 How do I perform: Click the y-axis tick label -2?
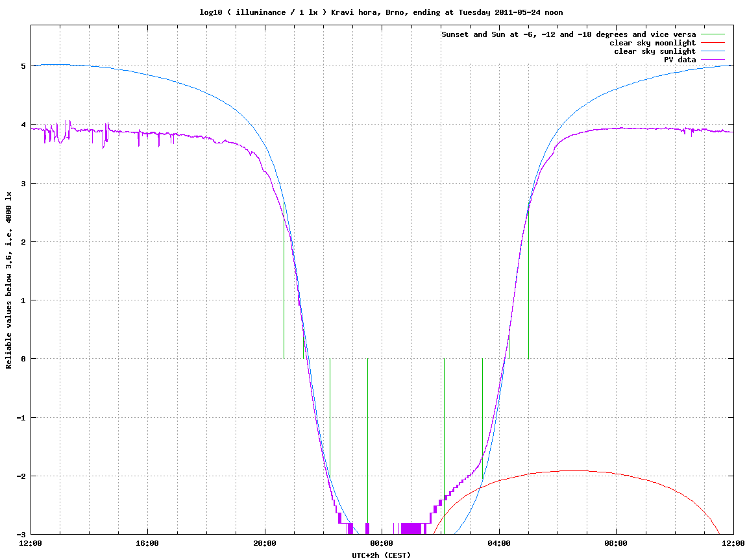coord(21,476)
